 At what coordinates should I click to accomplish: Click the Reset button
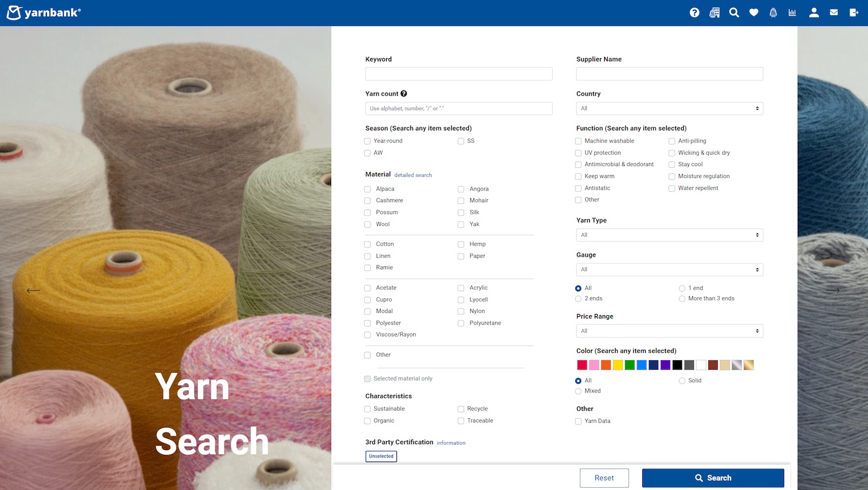coord(604,478)
